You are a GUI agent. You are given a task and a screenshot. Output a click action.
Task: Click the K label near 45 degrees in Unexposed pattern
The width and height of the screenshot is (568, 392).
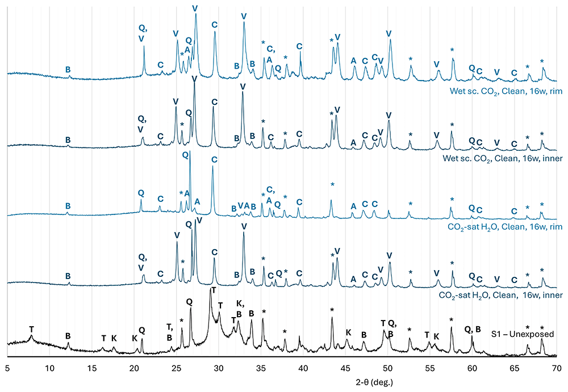tap(349, 332)
